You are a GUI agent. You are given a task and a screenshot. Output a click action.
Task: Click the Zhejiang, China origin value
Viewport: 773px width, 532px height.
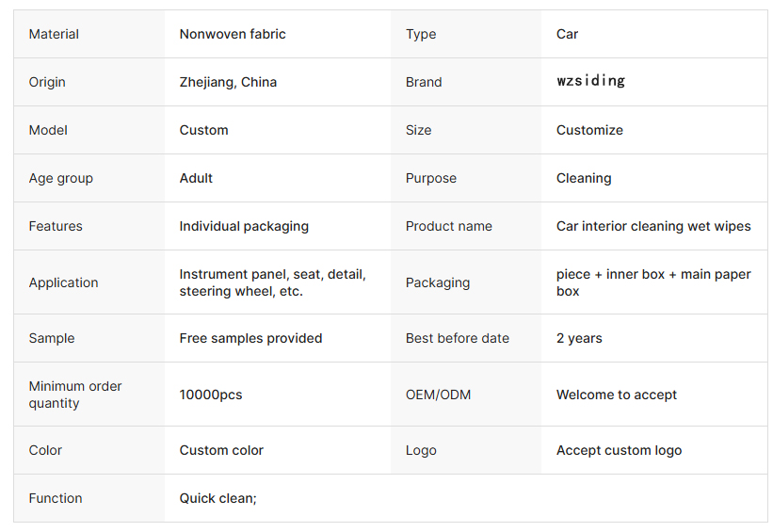tap(228, 82)
